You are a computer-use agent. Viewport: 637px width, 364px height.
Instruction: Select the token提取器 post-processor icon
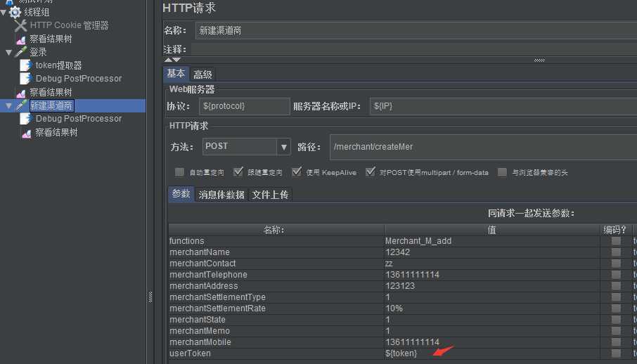tap(26, 65)
